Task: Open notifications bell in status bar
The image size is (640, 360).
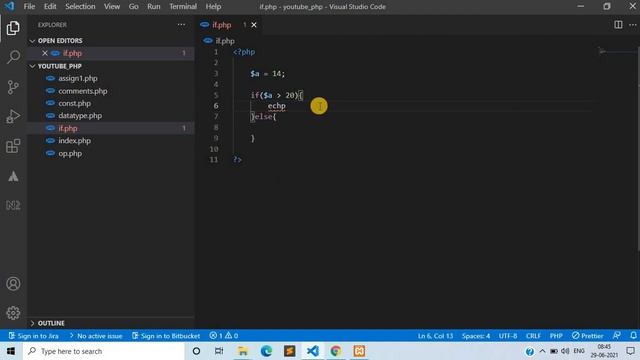Action: [633, 336]
